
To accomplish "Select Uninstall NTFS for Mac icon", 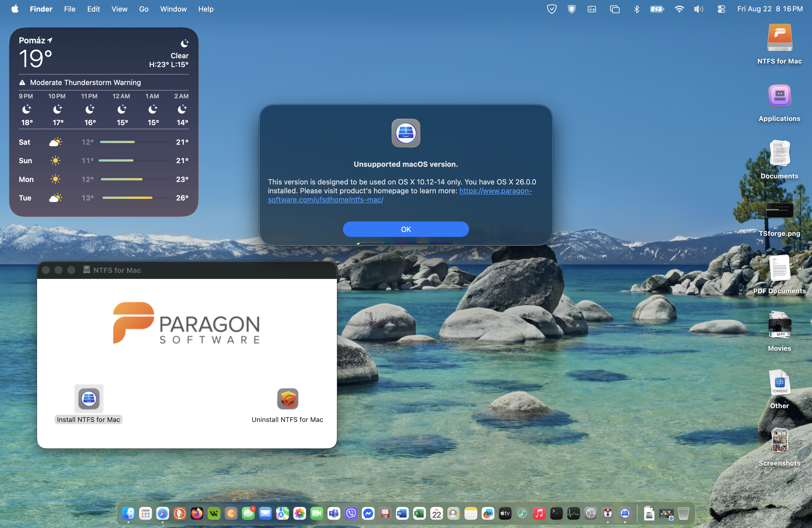I will click(288, 398).
